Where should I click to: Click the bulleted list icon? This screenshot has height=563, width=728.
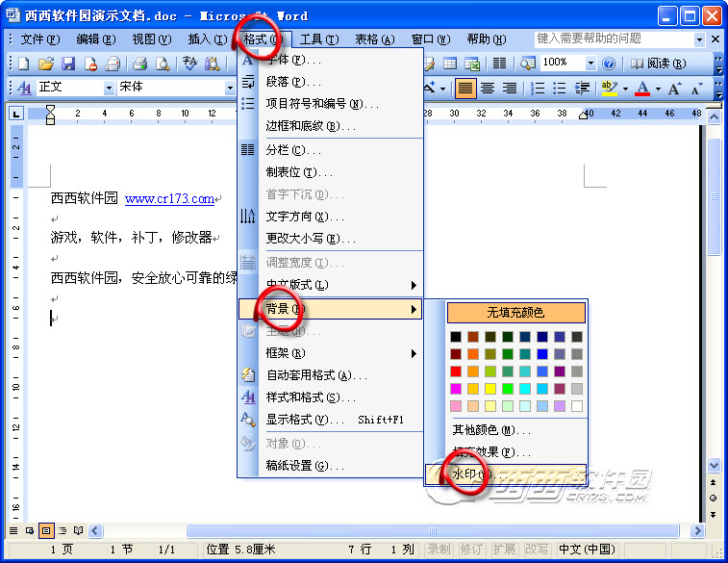coord(559,88)
